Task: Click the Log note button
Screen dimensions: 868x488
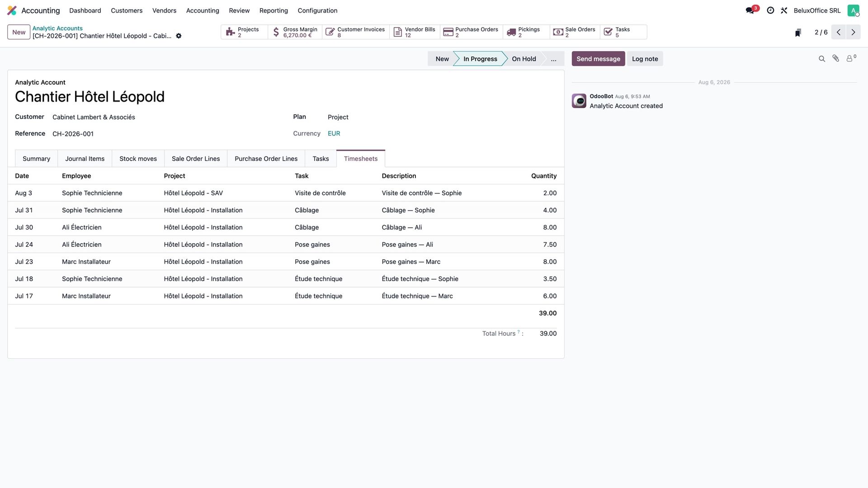Action: [645, 59]
